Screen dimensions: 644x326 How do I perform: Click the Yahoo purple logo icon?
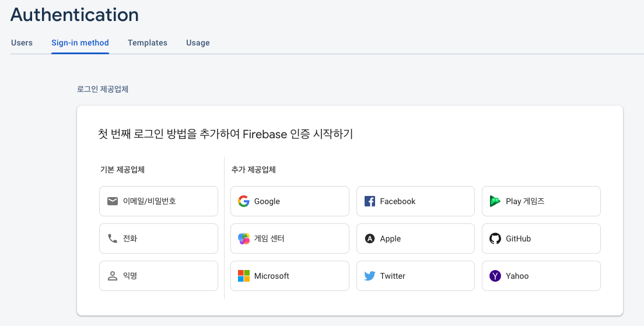(x=495, y=276)
